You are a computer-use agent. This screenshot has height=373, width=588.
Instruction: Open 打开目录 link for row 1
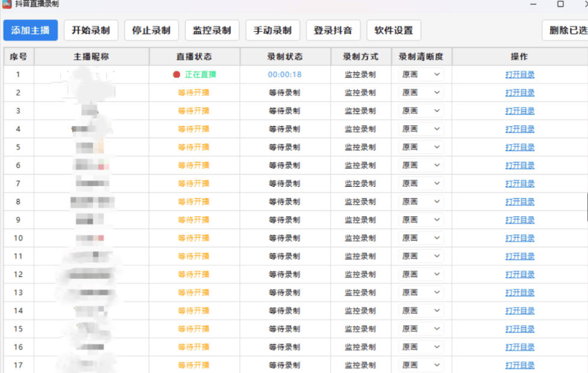[519, 74]
